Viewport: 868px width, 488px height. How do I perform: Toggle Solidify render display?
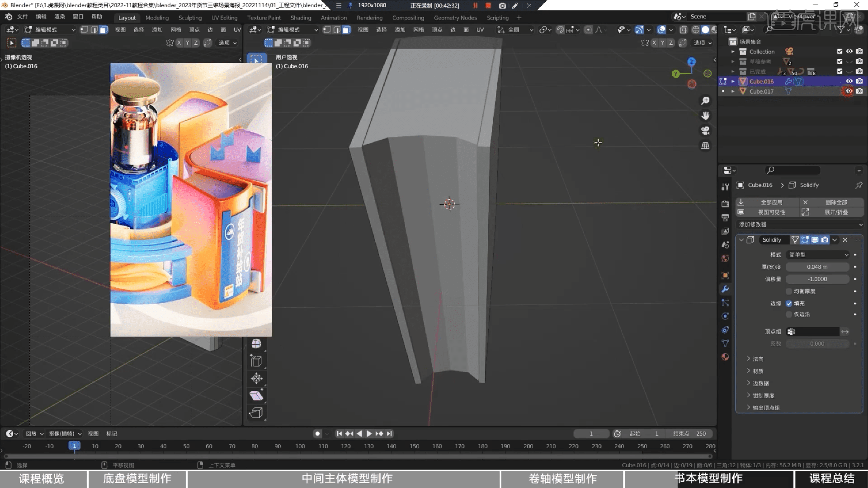pos(825,240)
